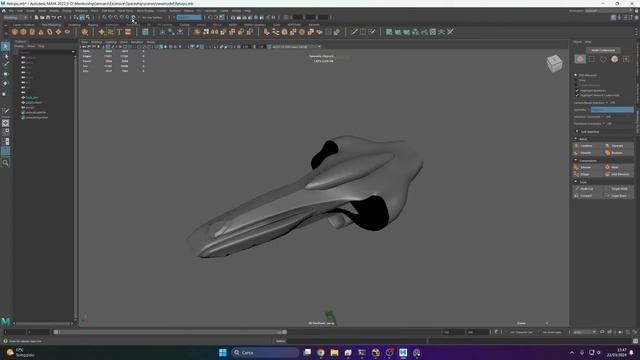Select Face selection mode in Modeling Toolkit
Screen dimensions: 640x360
tap(615, 59)
